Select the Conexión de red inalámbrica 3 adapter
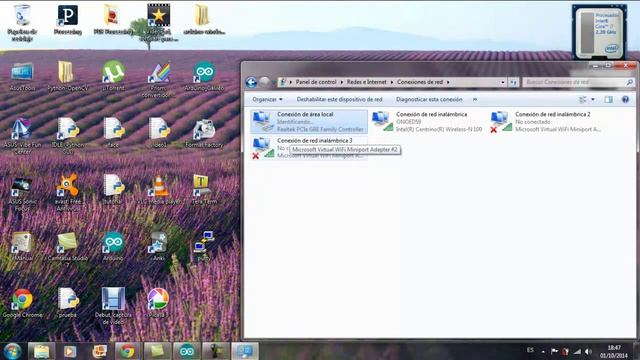 309,148
